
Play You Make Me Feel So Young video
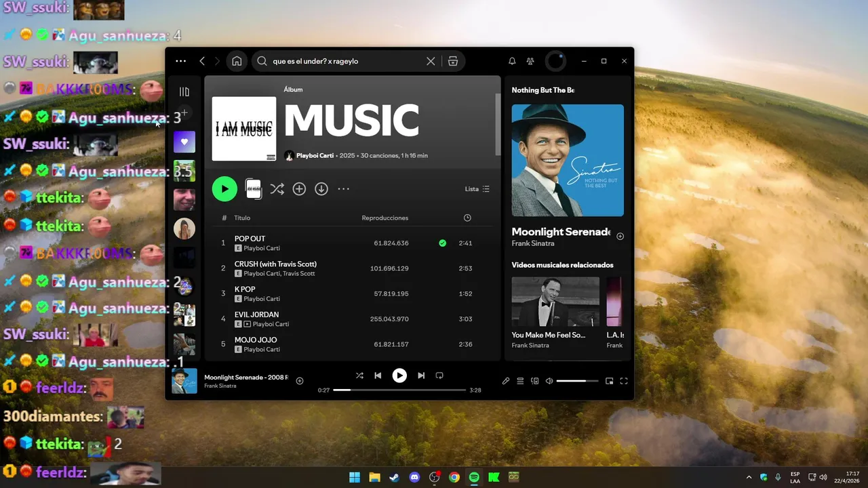[x=555, y=302]
